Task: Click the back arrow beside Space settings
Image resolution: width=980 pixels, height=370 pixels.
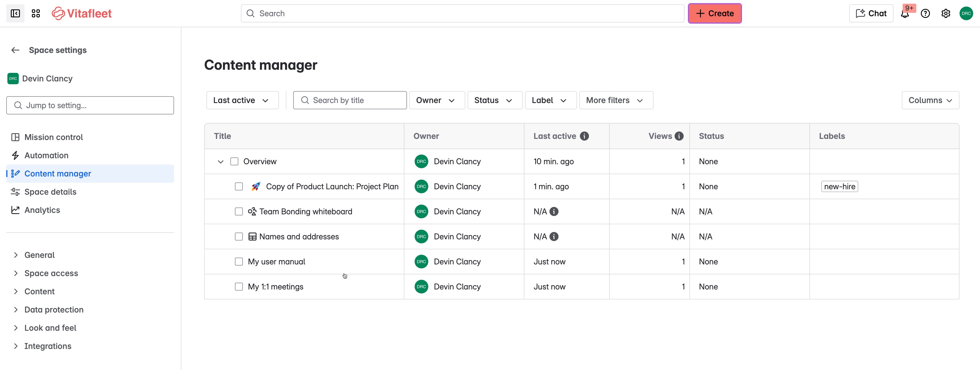Action: [x=15, y=50]
